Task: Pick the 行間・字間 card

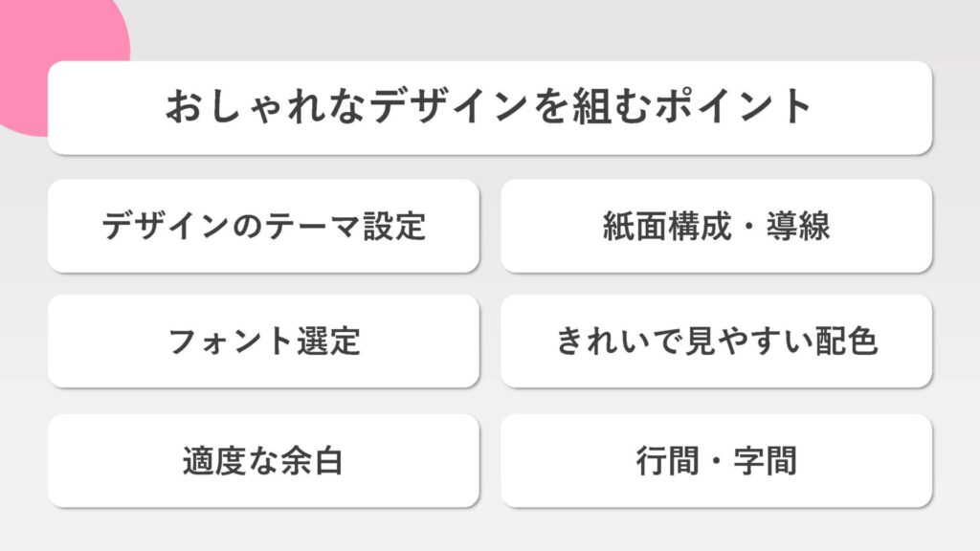Action: click(716, 460)
